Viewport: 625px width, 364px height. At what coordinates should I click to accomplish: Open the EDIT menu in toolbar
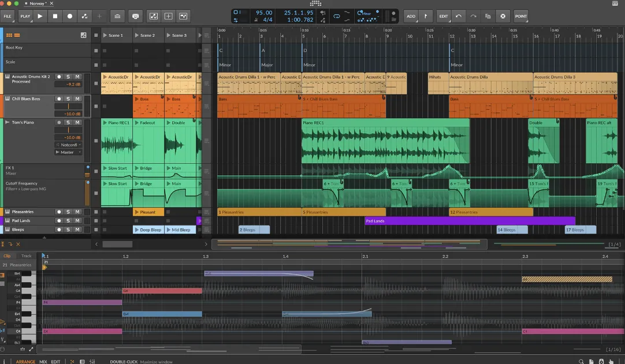click(x=444, y=16)
